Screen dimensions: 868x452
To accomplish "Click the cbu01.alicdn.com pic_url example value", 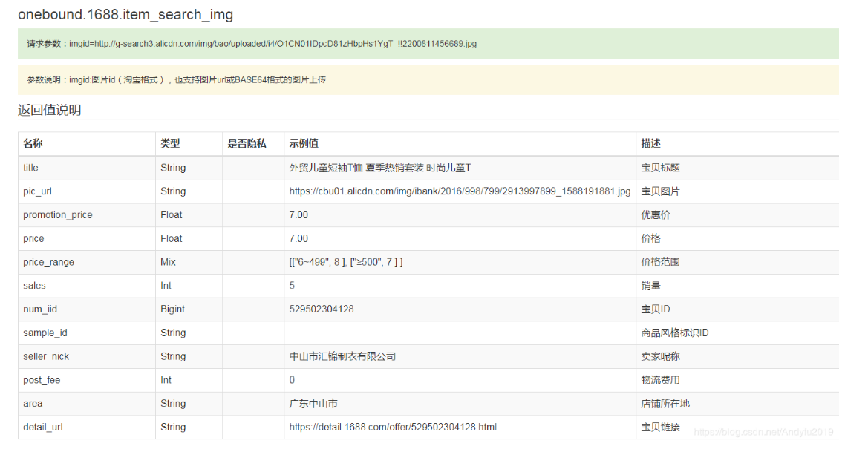I will 460,191.
